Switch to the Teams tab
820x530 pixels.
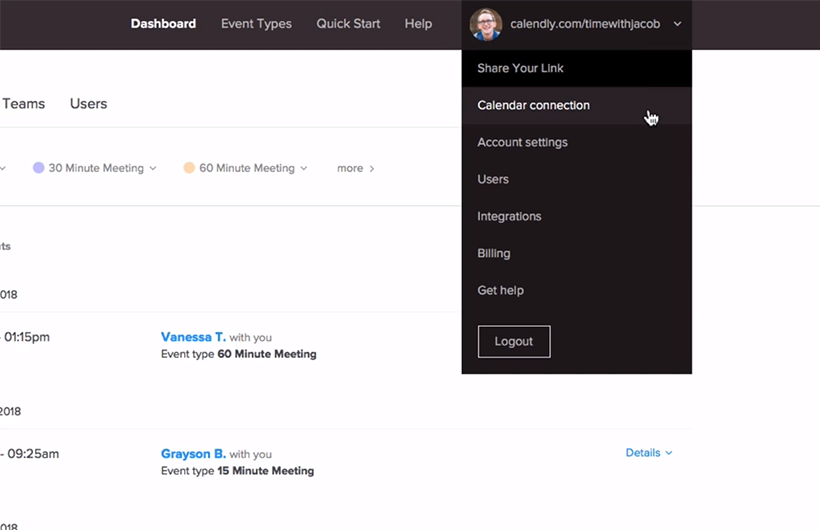coord(24,104)
